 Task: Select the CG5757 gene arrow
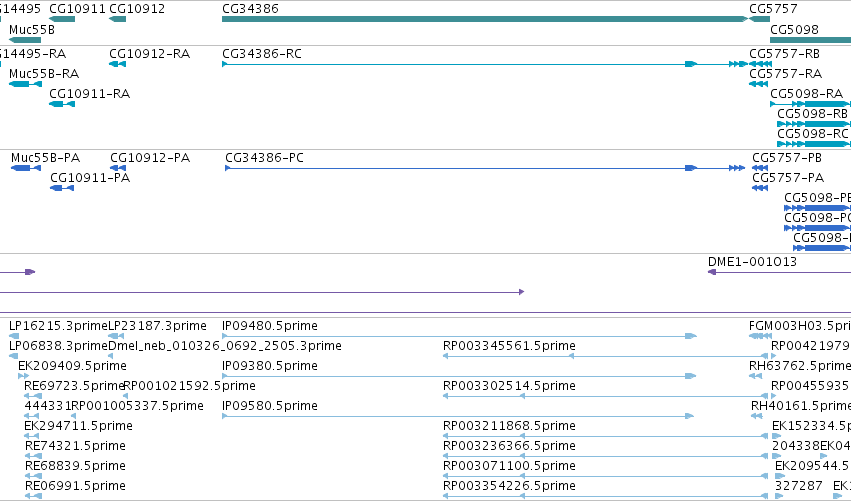759,19
